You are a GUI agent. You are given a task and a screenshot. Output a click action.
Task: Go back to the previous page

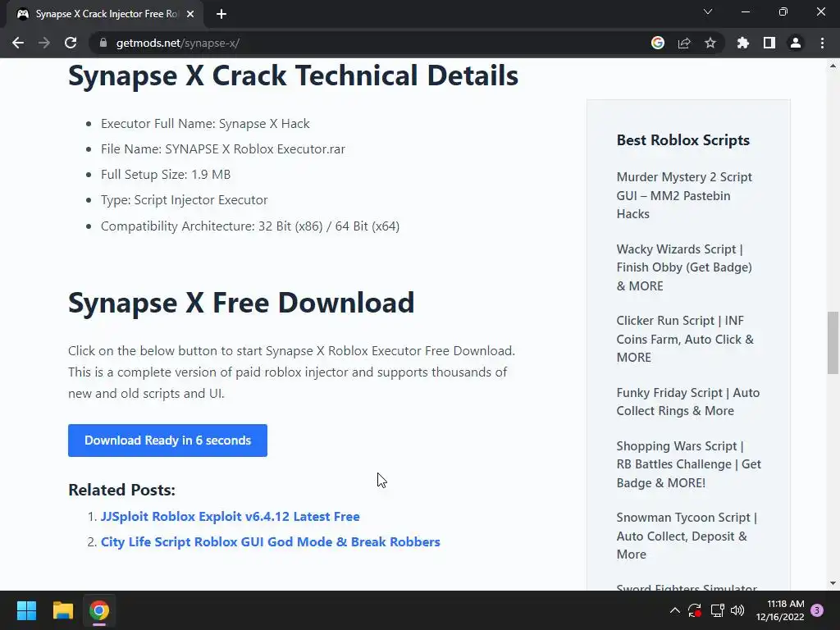[x=18, y=43]
